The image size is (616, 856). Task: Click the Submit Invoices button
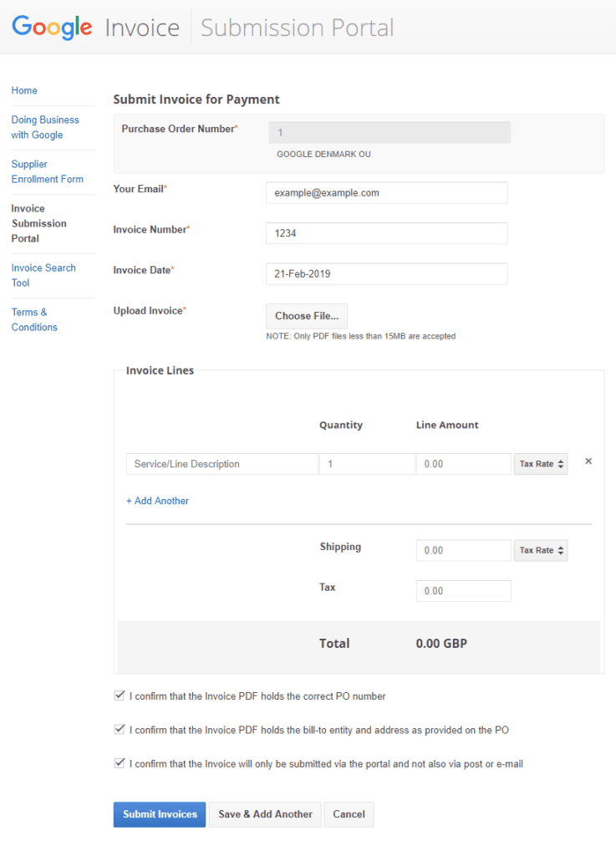pyautogui.click(x=160, y=814)
